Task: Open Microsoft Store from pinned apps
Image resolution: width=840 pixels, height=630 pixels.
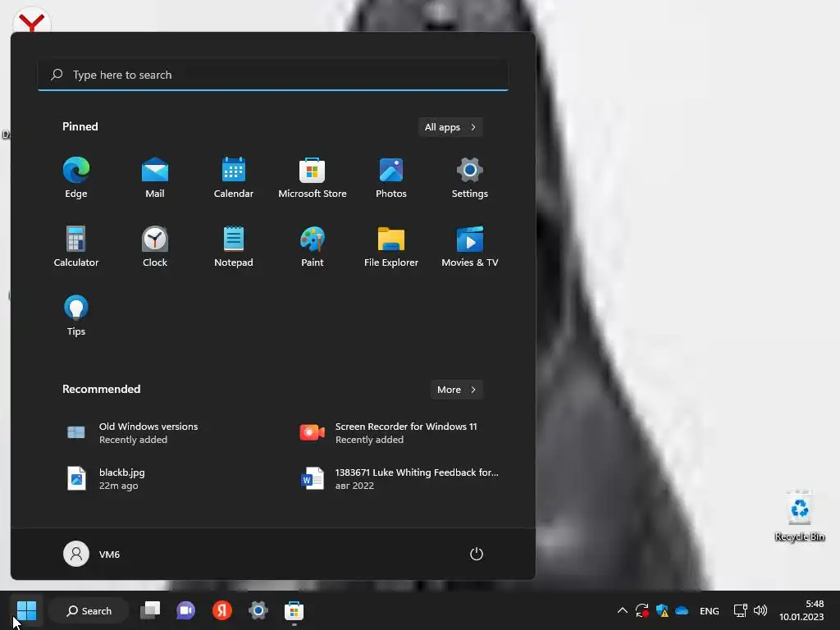Action: (313, 178)
